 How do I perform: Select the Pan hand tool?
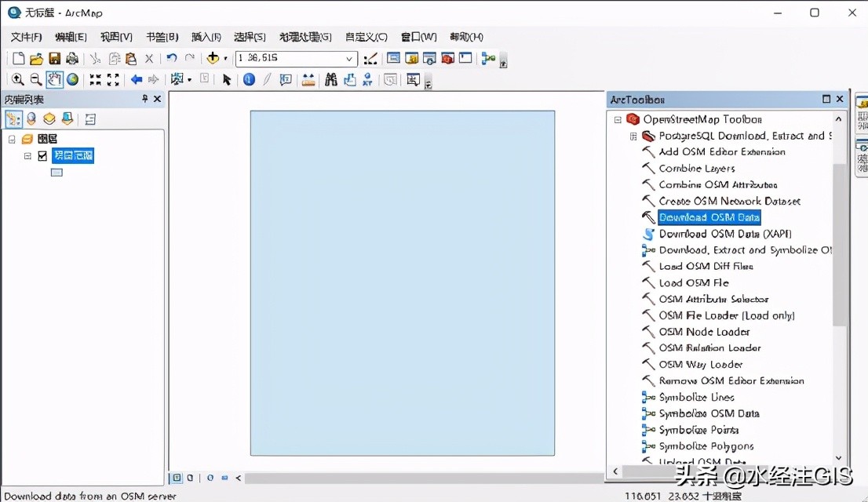[54, 80]
